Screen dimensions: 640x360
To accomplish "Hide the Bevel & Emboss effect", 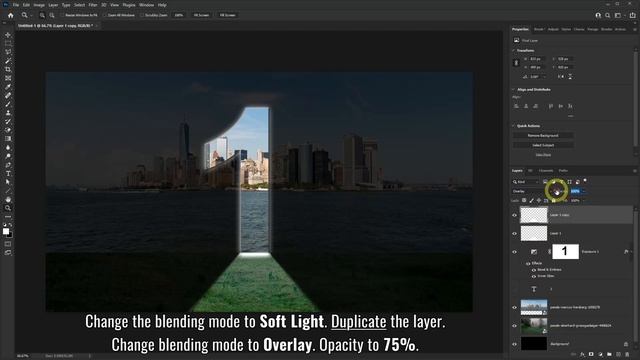I will 534,270.
